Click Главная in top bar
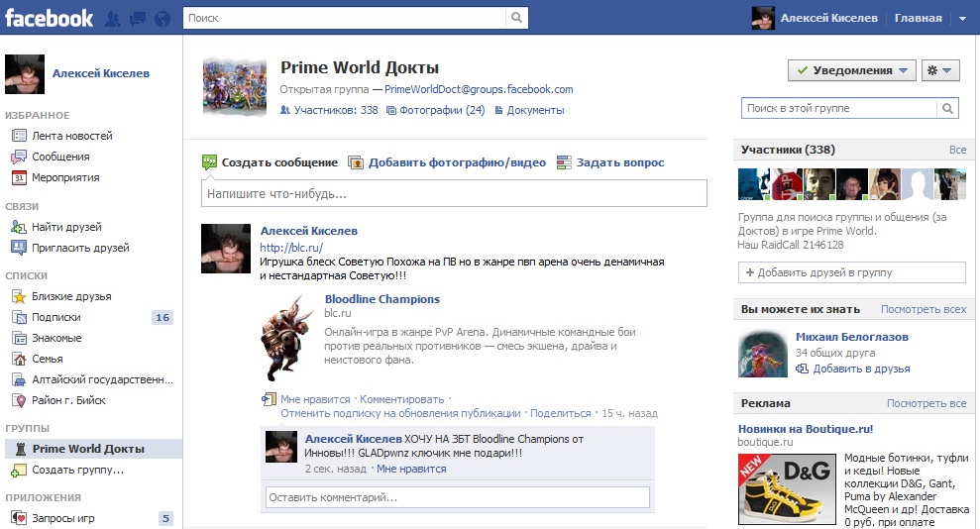The image size is (980, 529). coord(919,18)
